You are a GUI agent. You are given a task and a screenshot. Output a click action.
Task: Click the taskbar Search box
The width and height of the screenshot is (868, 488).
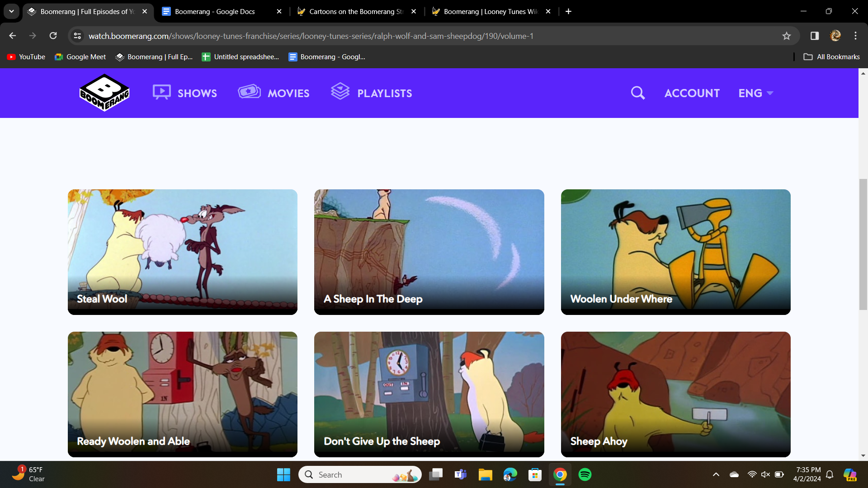tap(360, 474)
